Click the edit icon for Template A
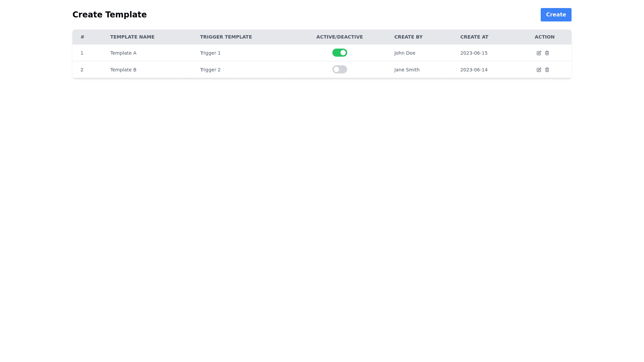Viewport: 644px width, 362px height. point(539,53)
